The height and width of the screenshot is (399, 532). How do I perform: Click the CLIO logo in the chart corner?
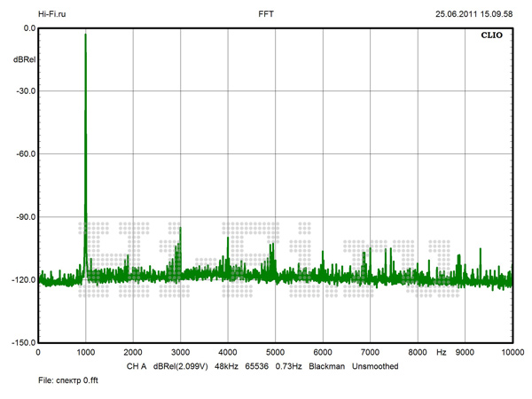click(496, 37)
